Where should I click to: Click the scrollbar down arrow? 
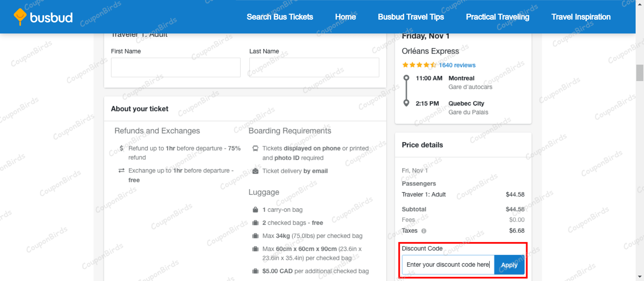tap(640, 277)
